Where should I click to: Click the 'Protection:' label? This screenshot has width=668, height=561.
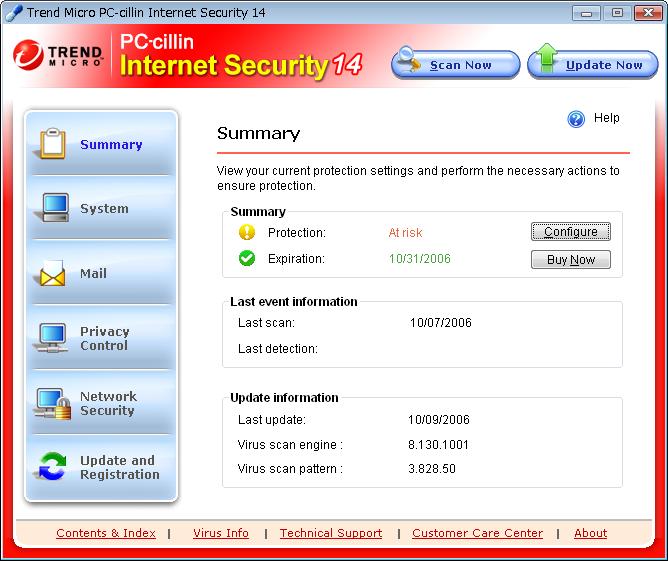[297, 233]
